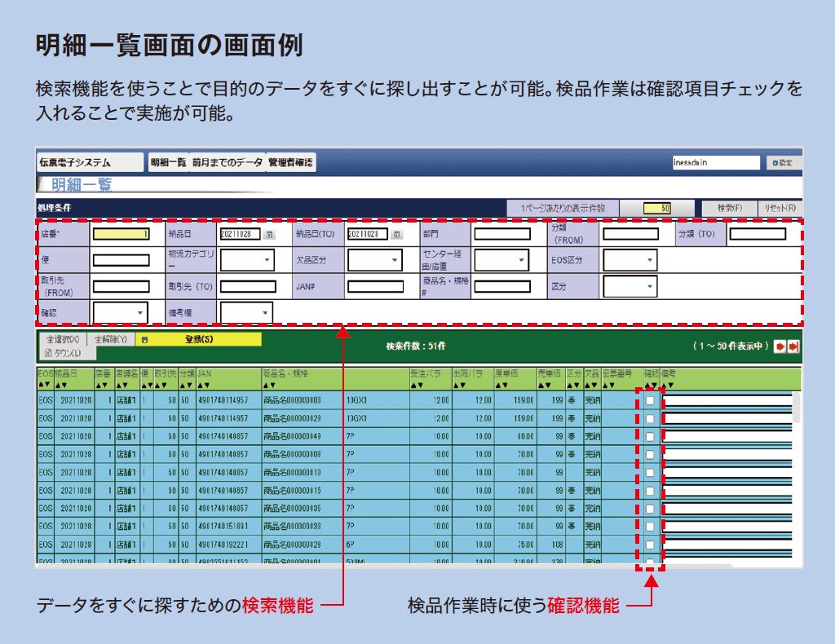Image resolution: width=835 pixels, height=644 pixels.
Task: Sort 受注バラ column descending with ▼
Action: tap(420, 385)
